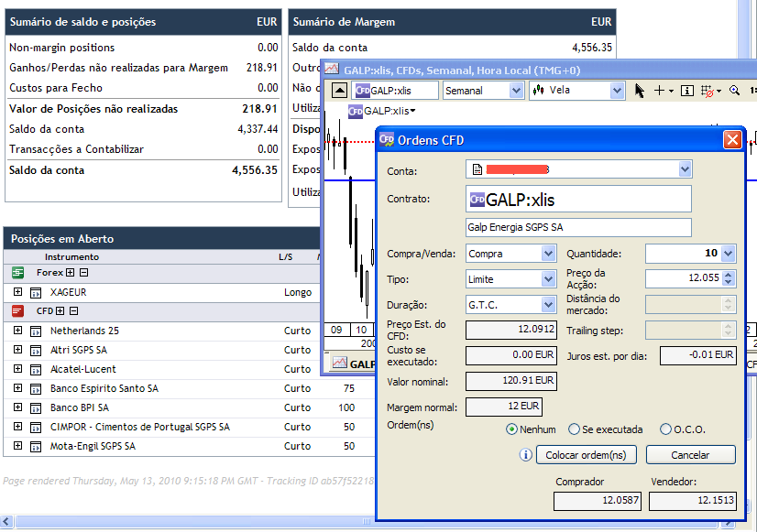Open trade ticket icon for Alcatel-Lucent
This screenshot has width=757, height=532.
[x=35, y=370]
